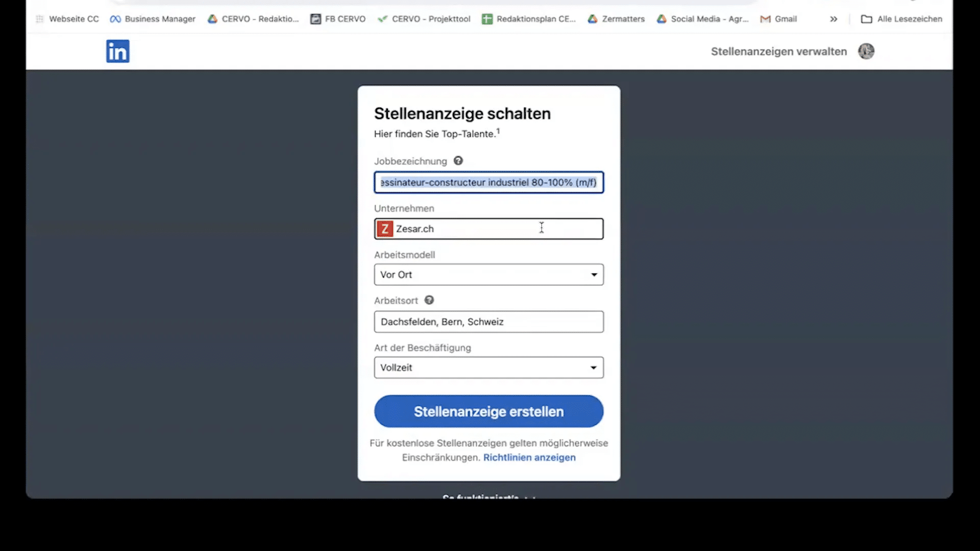This screenshot has height=551, width=980.
Task: Show hidden bookmarks via the chevron arrows
Action: click(833, 19)
